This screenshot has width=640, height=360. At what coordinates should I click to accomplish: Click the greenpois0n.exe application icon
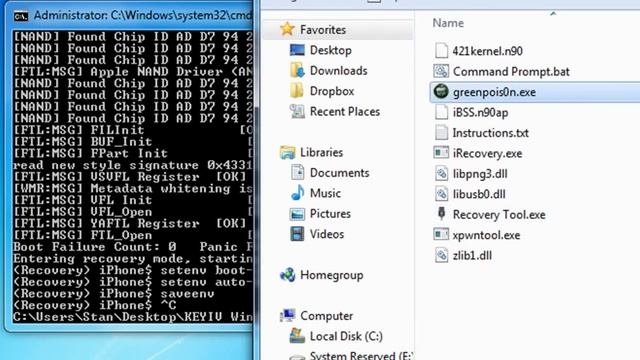[441, 91]
